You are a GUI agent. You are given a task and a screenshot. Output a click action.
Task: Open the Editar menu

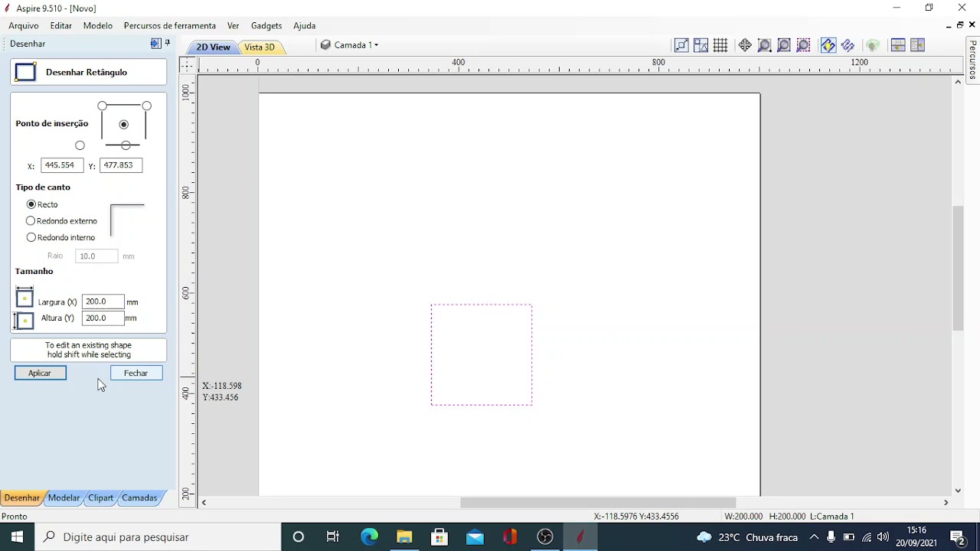pyautogui.click(x=61, y=25)
